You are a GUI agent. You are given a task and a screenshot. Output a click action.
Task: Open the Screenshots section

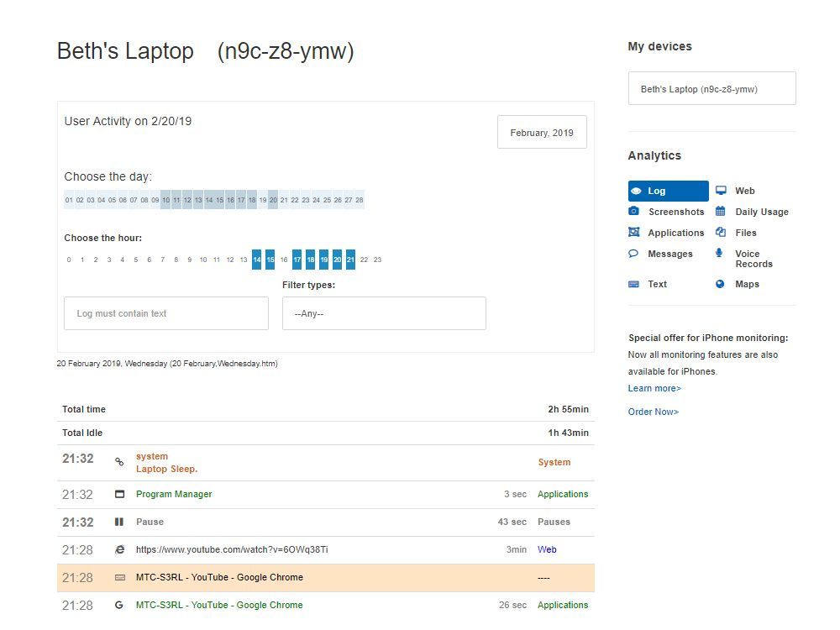[676, 212]
